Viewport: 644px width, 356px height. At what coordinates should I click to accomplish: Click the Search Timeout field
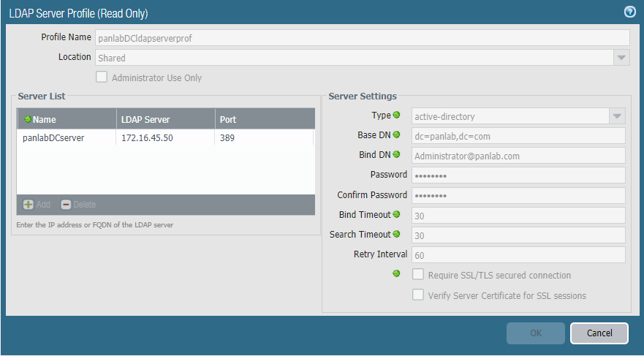tap(519, 235)
